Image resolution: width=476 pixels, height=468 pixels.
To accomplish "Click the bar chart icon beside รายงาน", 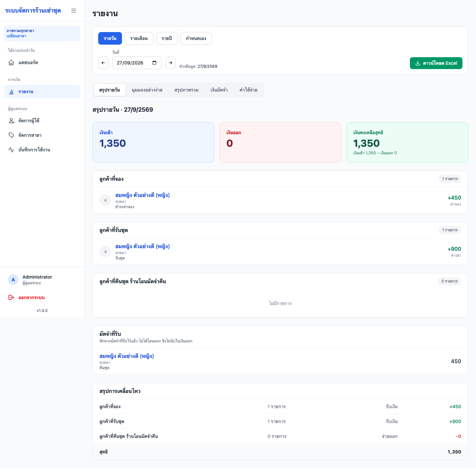I will tap(11, 92).
